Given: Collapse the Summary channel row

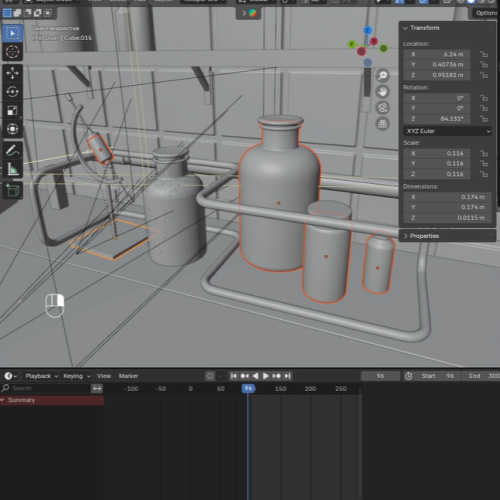Looking at the screenshot, I should [x=3, y=400].
